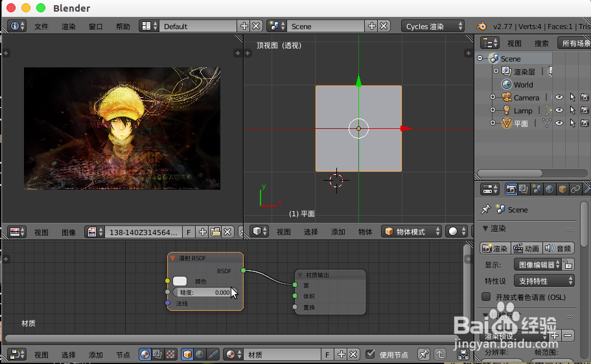Click the 渲染 render button

point(495,248)
